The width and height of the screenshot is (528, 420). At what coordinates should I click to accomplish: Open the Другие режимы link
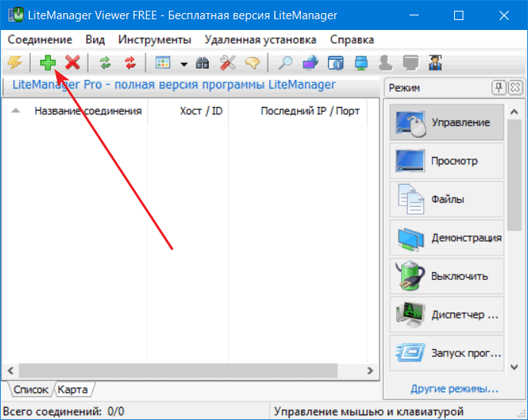[453, 388]
